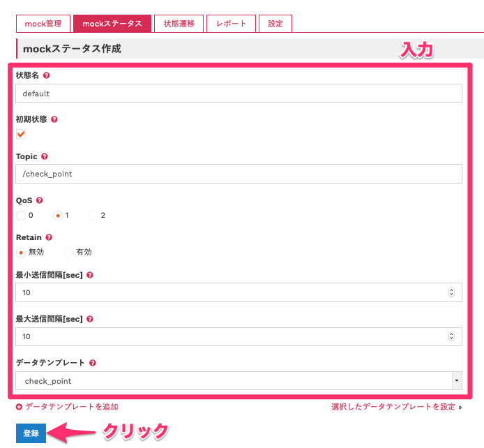Screen dimensions: 484x448
Task: Focus the Topic input with /check_point
Action: click(239, 174)
